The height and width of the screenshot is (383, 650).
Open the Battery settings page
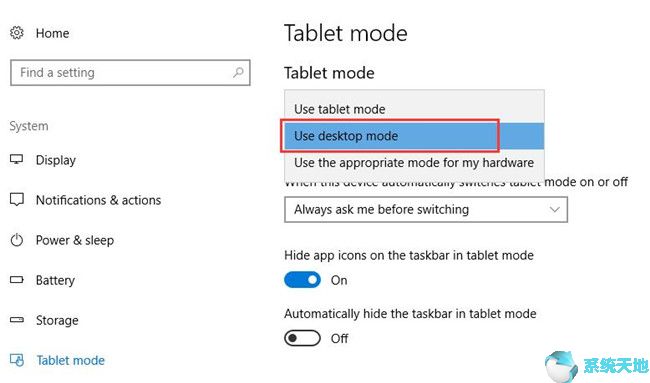coord(55,280)
